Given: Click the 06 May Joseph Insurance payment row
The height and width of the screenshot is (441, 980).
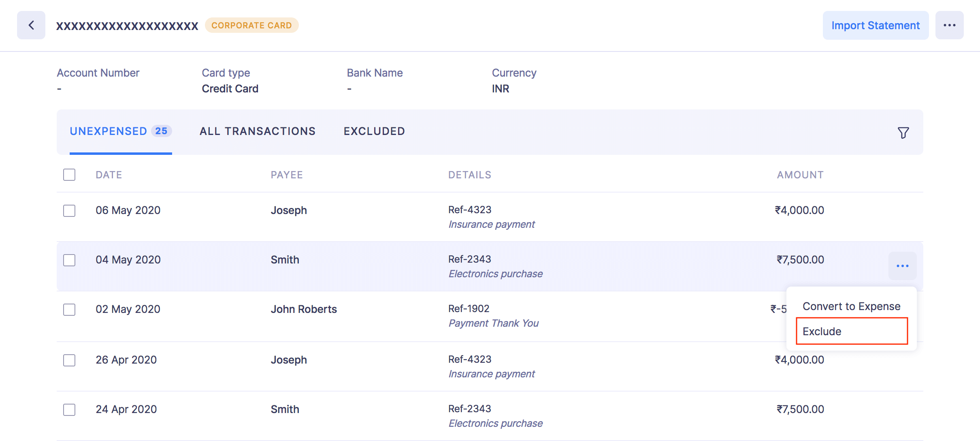Looking at the screenshot, I should (x=405, y=217).
